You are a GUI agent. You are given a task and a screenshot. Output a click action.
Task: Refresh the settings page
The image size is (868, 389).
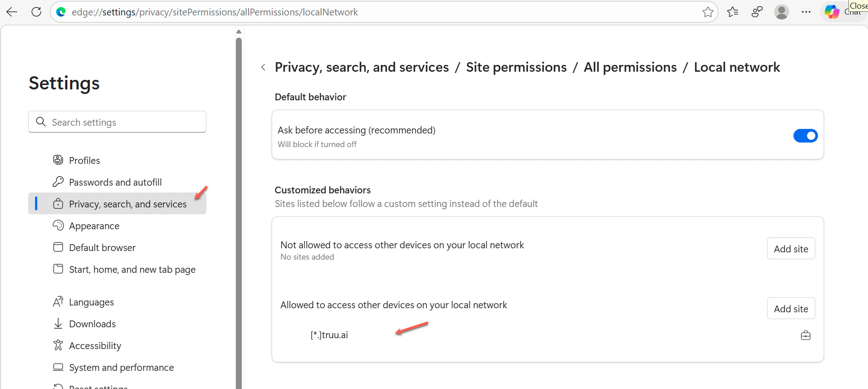(x=36, y=12)
